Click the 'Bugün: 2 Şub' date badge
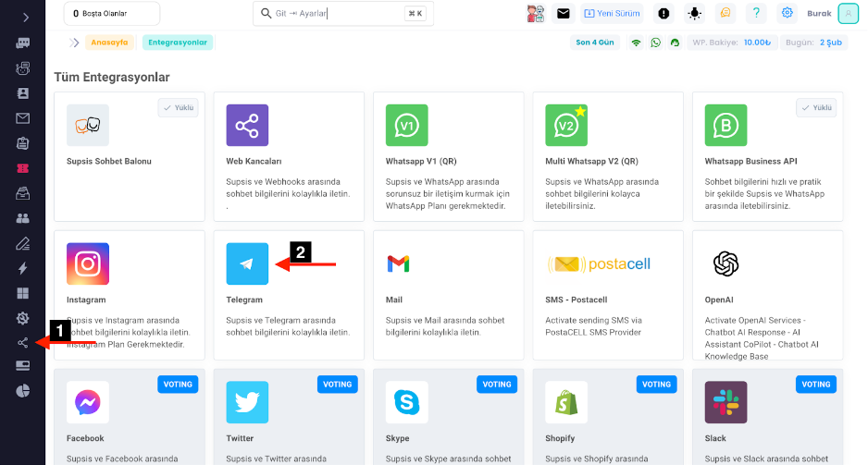The height and width of the screenshot is (465, 868). (813, 42)
